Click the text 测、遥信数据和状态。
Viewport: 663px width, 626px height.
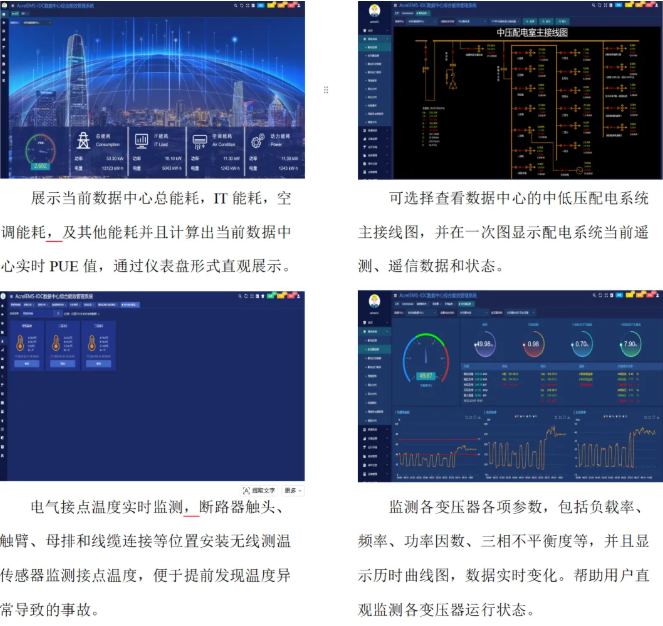point(431,266)
